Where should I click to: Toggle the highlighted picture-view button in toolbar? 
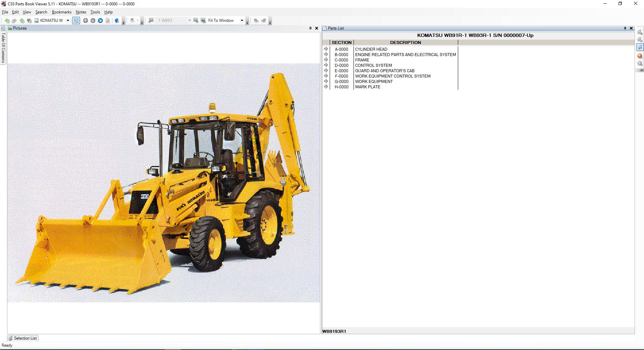[x=76, y=20]
